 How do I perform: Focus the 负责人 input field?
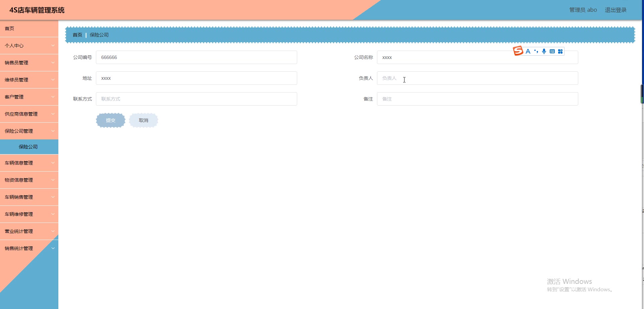478,78
